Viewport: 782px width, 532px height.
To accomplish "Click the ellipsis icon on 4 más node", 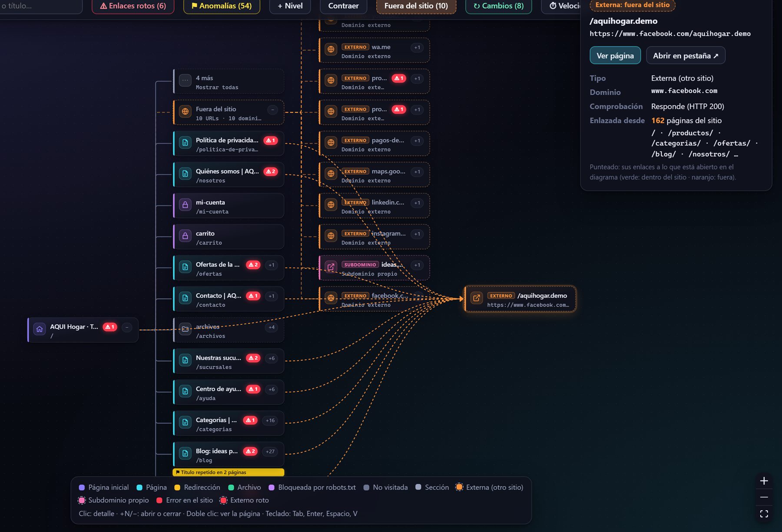I will click(185, 81).
